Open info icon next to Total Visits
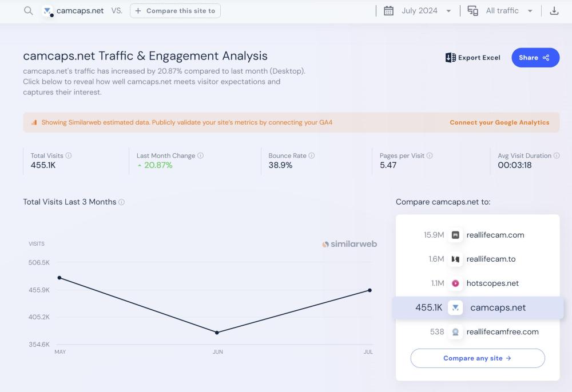The width and height of the screenshot is (572, 392). (69, 155)
